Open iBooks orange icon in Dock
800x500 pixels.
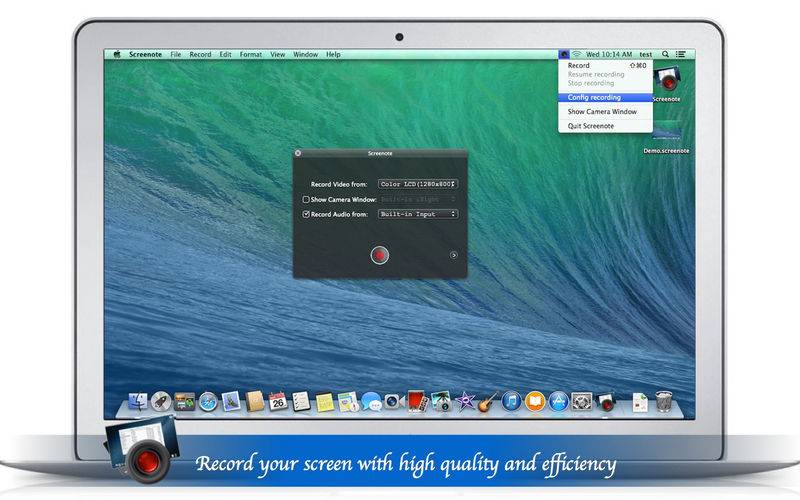[x=535, y=402]
